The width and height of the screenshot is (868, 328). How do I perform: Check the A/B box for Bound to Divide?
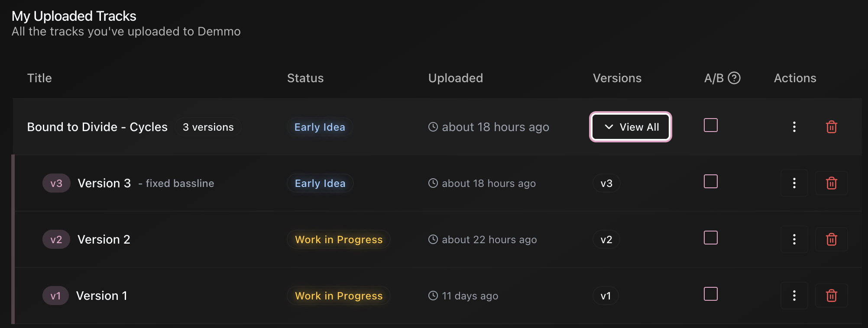[x=710, y=125]
